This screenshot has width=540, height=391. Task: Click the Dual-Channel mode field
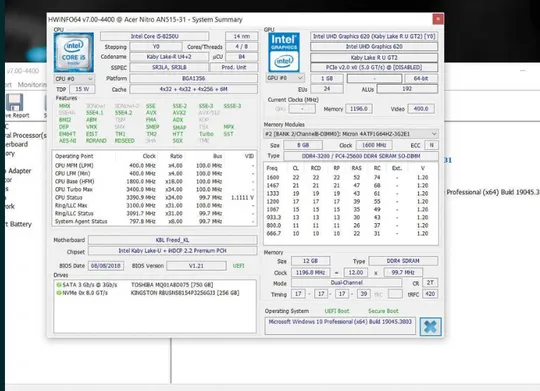coord(346,283)
